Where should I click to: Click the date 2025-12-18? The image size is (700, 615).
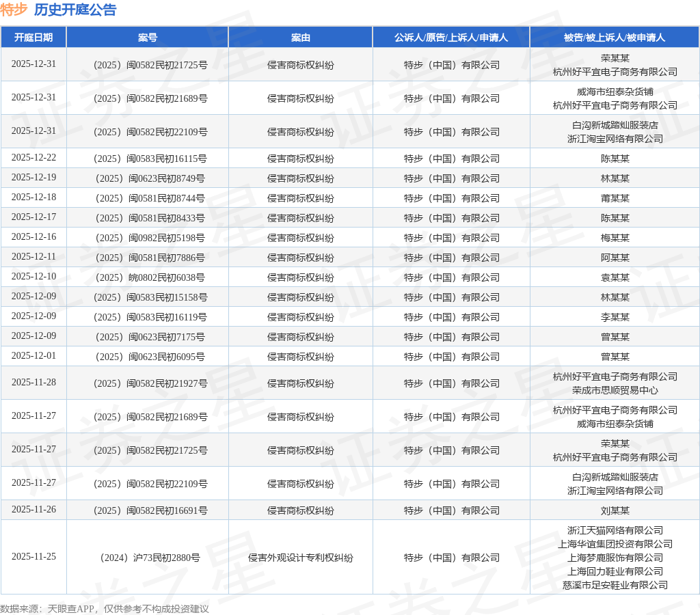coord(34,197)
